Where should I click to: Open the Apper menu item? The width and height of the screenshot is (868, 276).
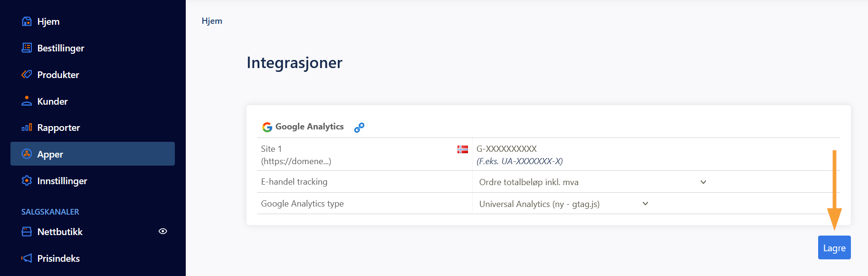click(93, 154)
